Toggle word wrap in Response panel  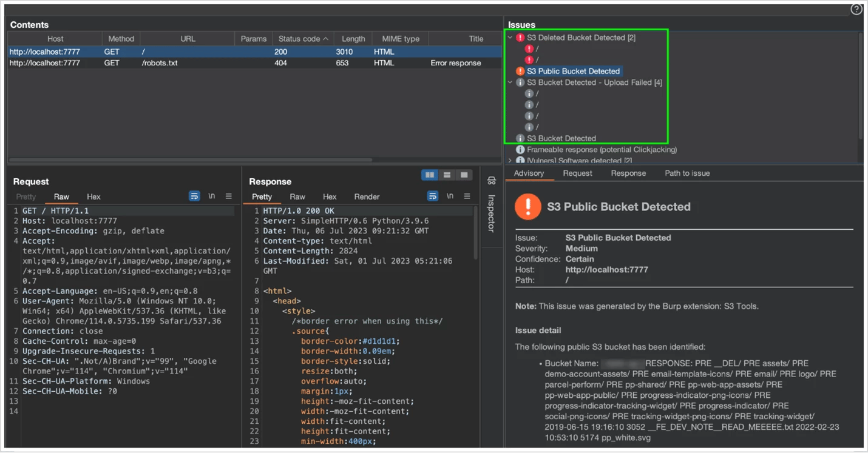pos(432,196)
